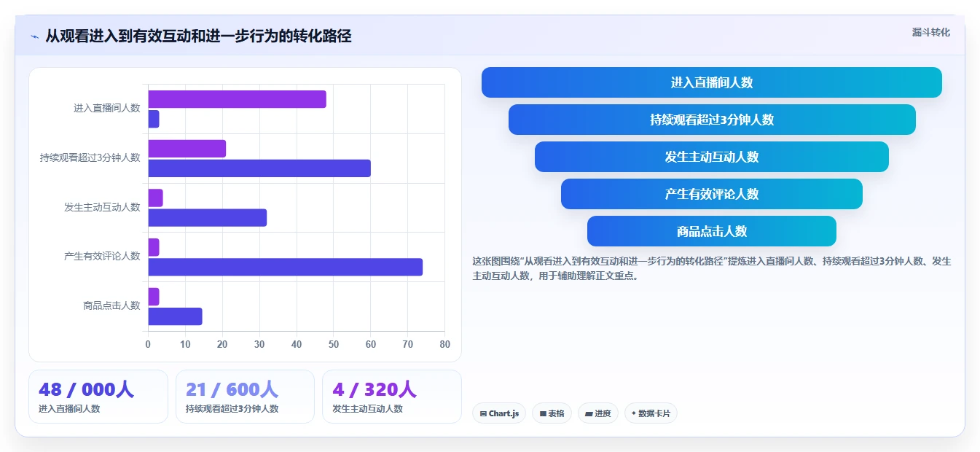Click the lightning icon beside the title
Viewport: 980px width, 452px height.
click(34, 36)
